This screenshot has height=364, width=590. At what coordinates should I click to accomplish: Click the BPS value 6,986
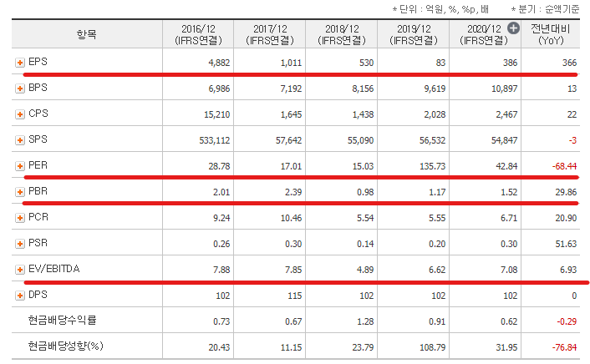pos(219,88)
